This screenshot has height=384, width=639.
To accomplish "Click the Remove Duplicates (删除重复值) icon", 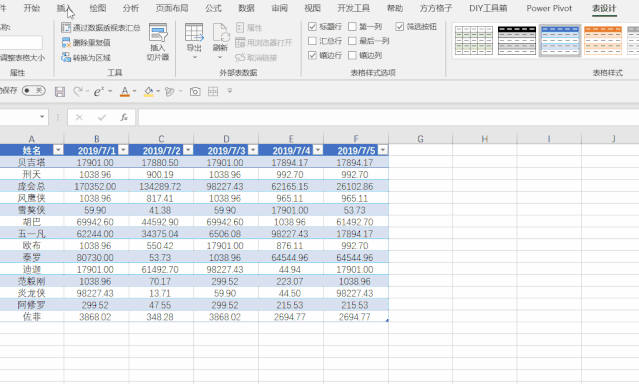I will (x=66, y=42).
